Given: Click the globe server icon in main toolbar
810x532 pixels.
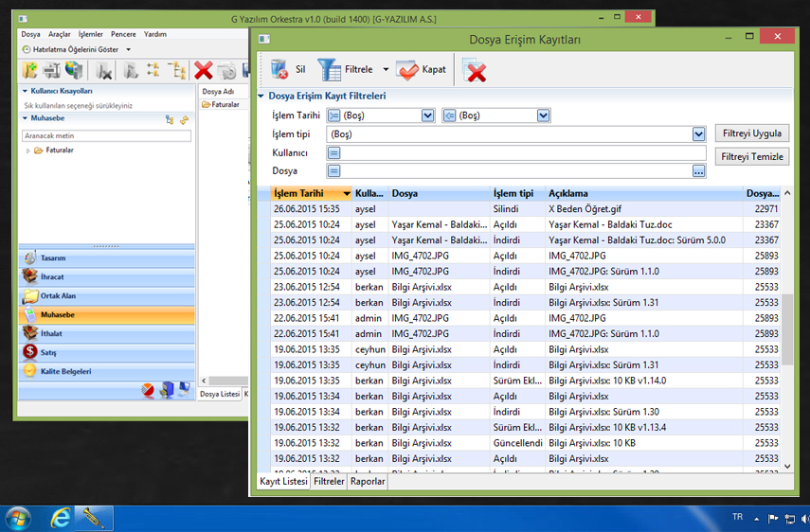Looking at the screenshot, I should click(x=74, y=70).
